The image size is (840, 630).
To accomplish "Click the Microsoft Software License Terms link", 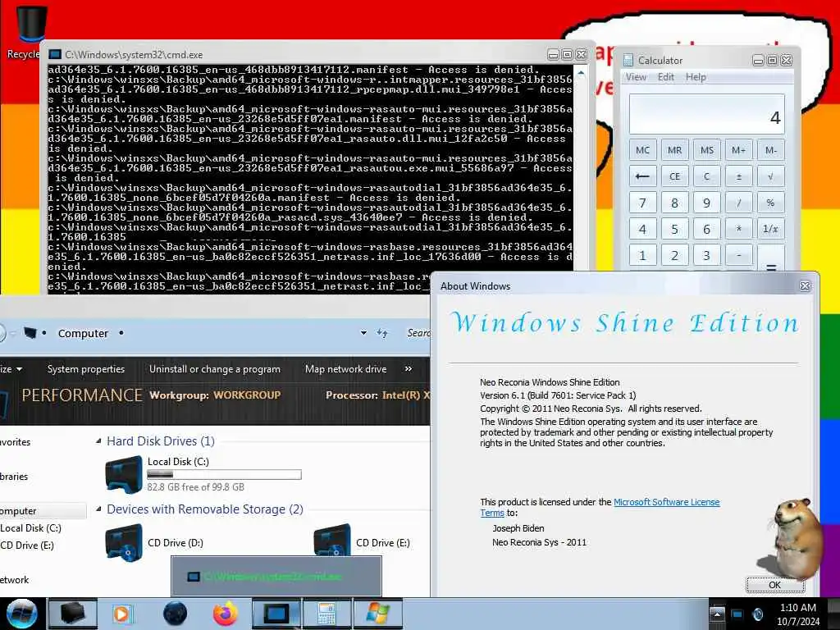I will point(666,502).
